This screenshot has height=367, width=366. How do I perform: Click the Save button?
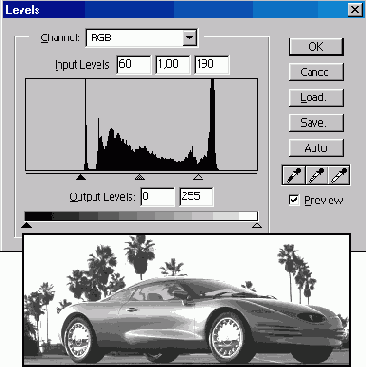tap(316, 123)
